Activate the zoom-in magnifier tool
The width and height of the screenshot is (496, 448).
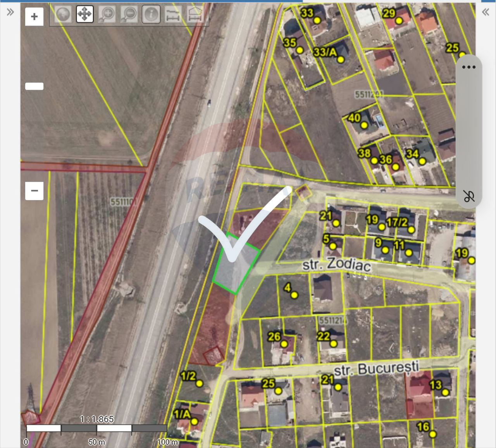(107, 14)
